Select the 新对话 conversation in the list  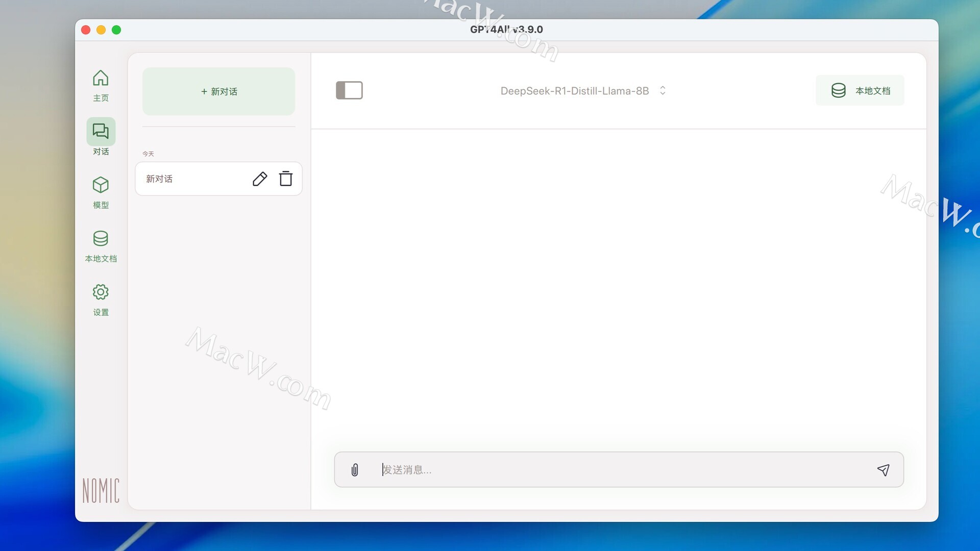click(x=218, y=179)
